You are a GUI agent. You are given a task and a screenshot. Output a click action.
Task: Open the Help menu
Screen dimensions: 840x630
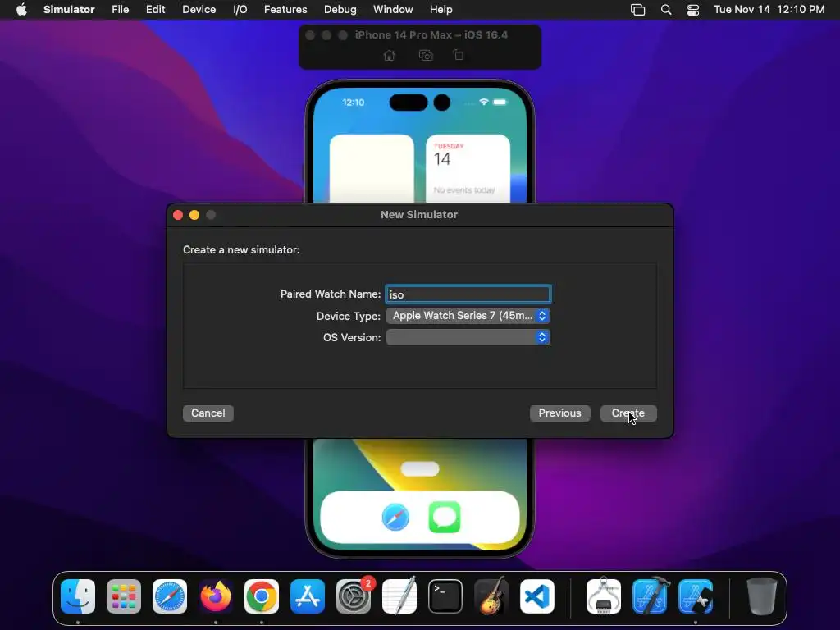click(441, 10)
